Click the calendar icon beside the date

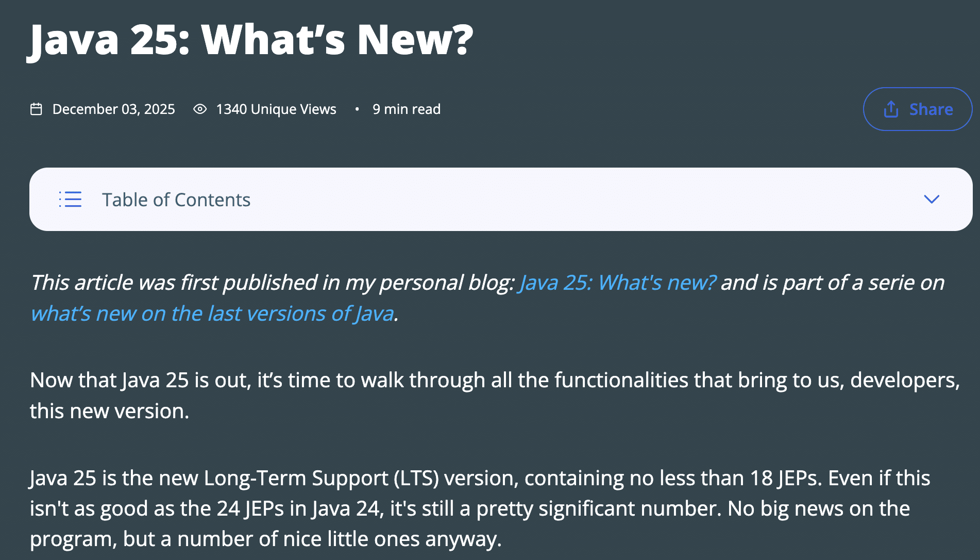[36, 109]
